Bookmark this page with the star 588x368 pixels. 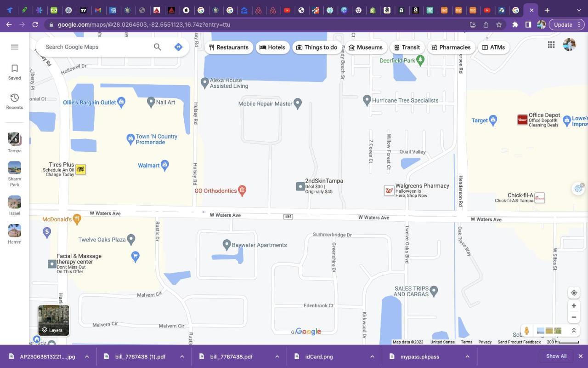(x=499, y=24)
